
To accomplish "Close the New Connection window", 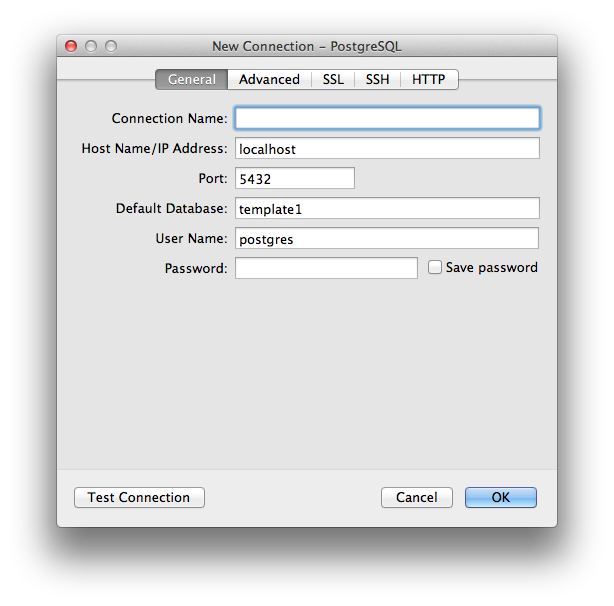I will (71, 46).
